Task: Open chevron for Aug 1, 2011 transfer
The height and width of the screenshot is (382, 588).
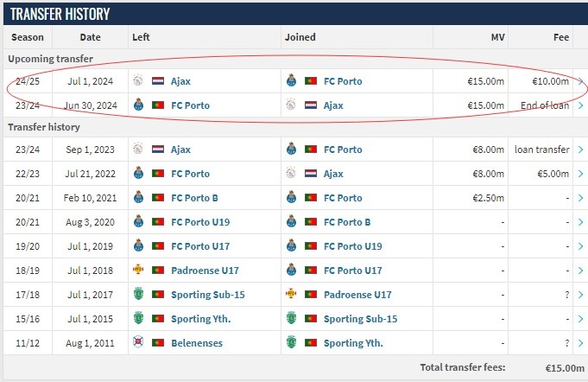Action: pyautogui.click(x=580, y=343)
